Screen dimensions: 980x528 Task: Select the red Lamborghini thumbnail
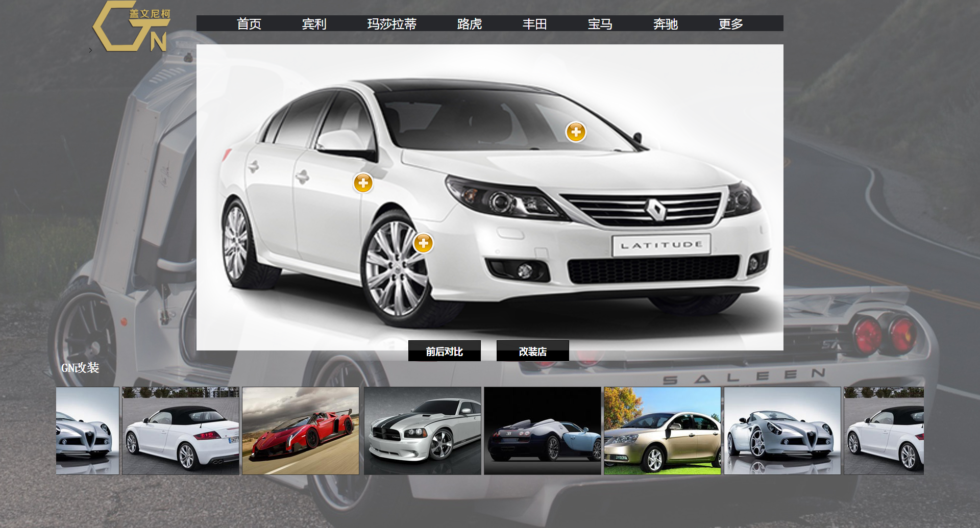coord(301,431)
